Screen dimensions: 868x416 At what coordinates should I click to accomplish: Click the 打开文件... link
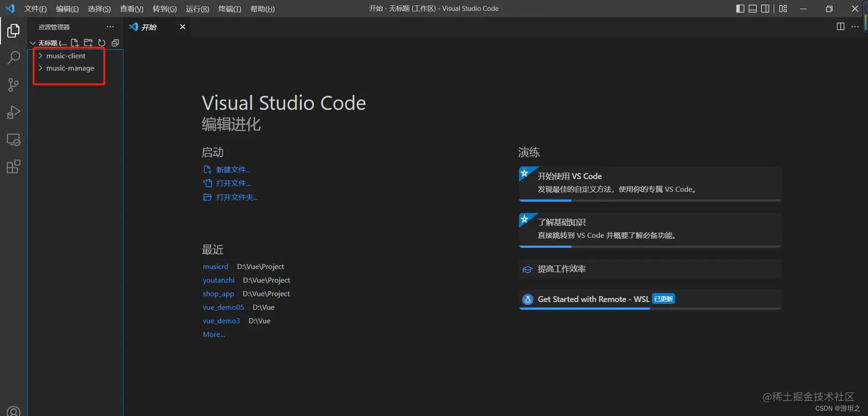[233, 184]
